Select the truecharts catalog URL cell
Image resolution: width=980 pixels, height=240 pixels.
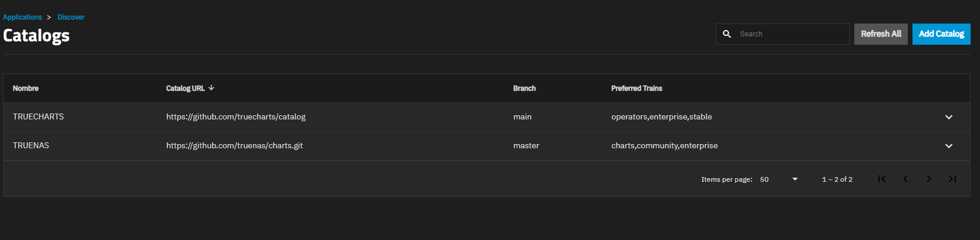click(x=236, y=117)
